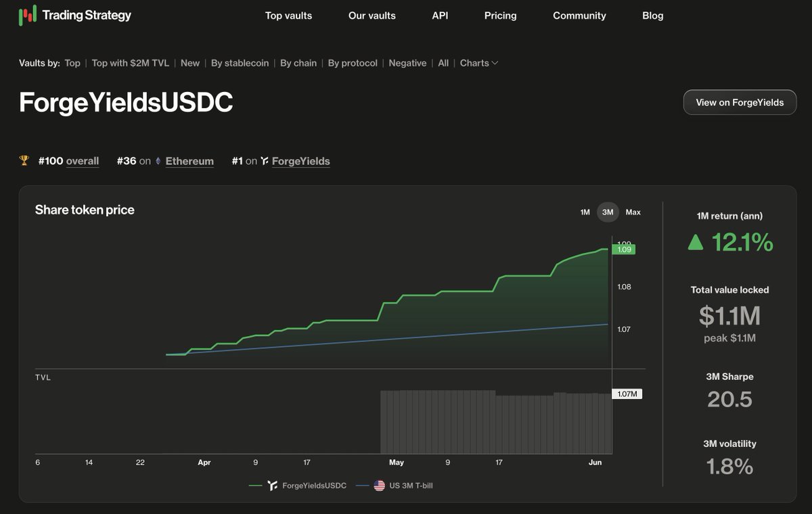Click the Total value locked label
This screenshot has width=812, height=514.
[729, 289]
